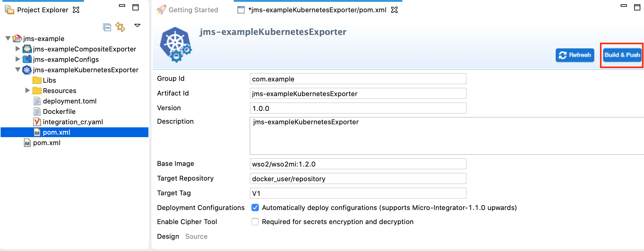Click the Resources folder icon
The height and width of the screenshot is (251, 644).
click(x=37, y=91)
